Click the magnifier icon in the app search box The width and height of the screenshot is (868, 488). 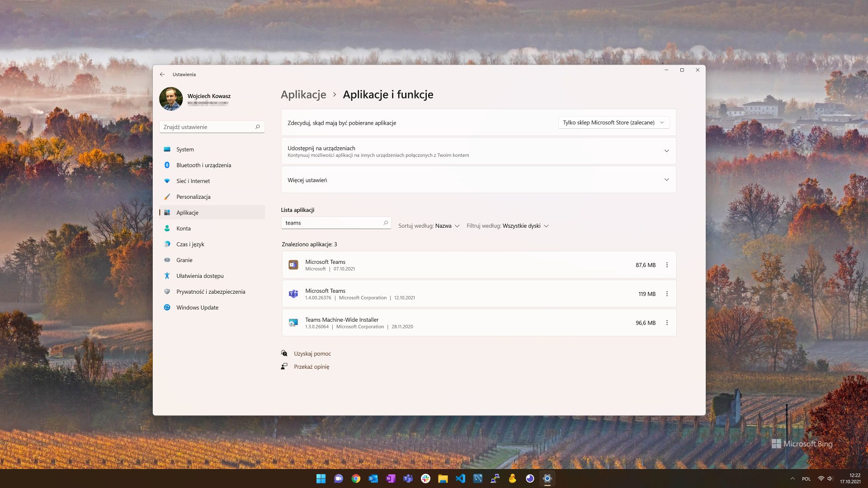[x=386, y=223]
